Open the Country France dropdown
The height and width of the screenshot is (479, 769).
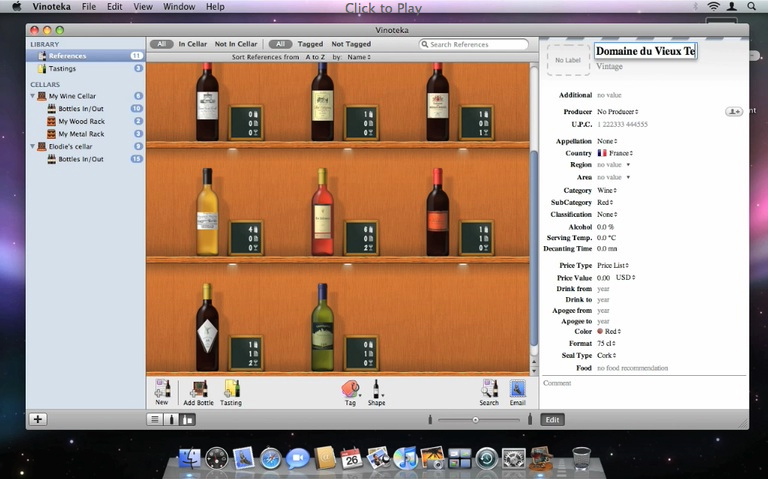(x=615, y=153)
